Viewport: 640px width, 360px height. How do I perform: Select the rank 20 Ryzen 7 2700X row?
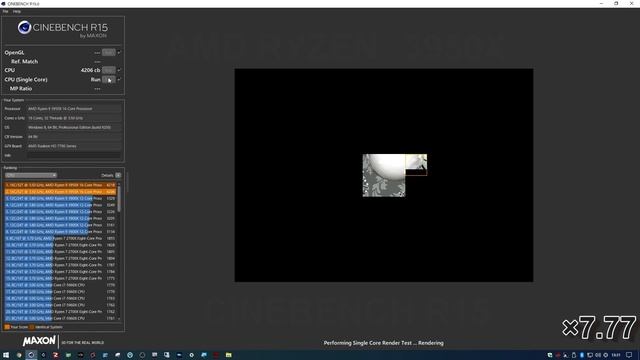[x=60, y=311]
